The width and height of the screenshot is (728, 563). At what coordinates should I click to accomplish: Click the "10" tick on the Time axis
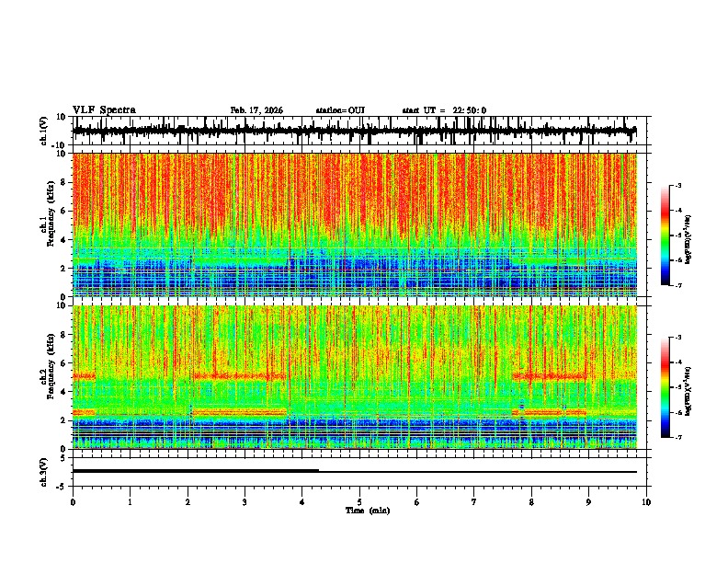pos(646,502)
